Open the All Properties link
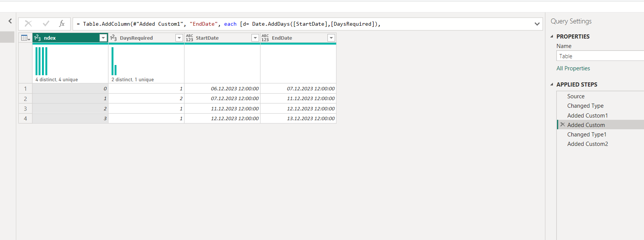644x240 pixels. (573, 68)
